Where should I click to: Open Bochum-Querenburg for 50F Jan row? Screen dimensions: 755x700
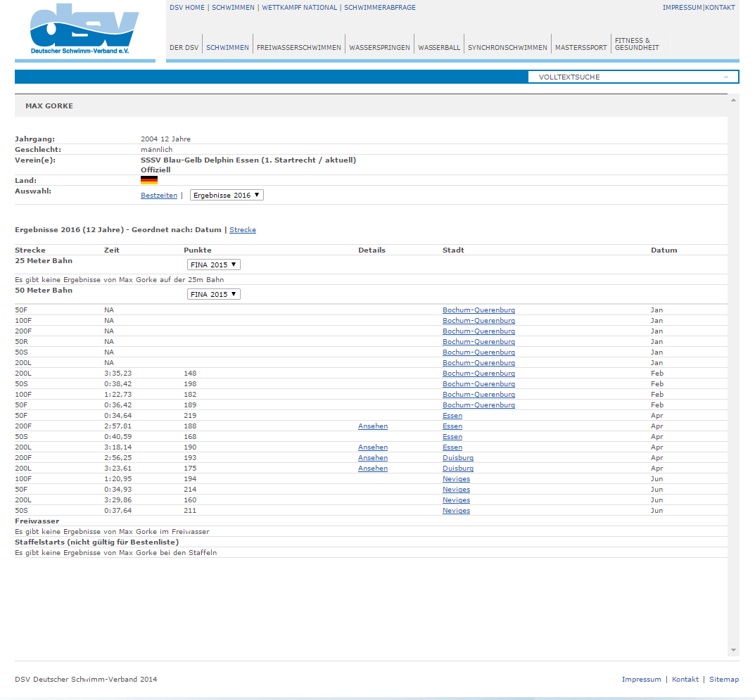point(478,310)
